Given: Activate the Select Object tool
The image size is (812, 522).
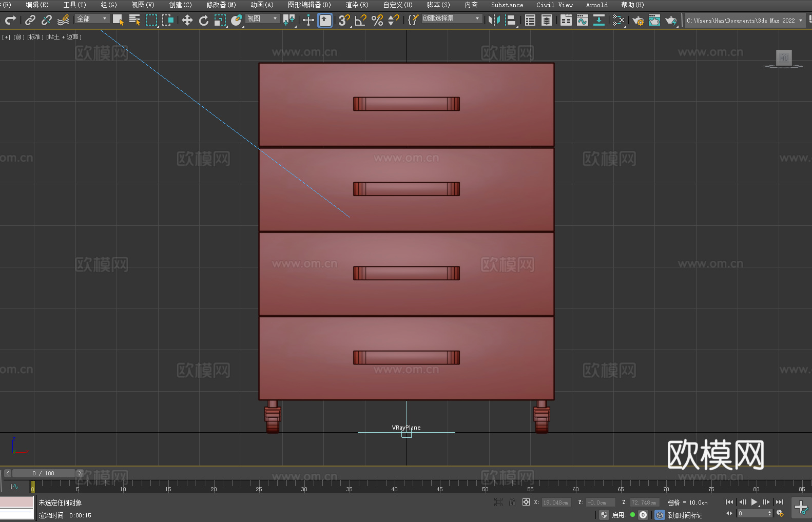Looking at the screenshot, I should (118, 20).
